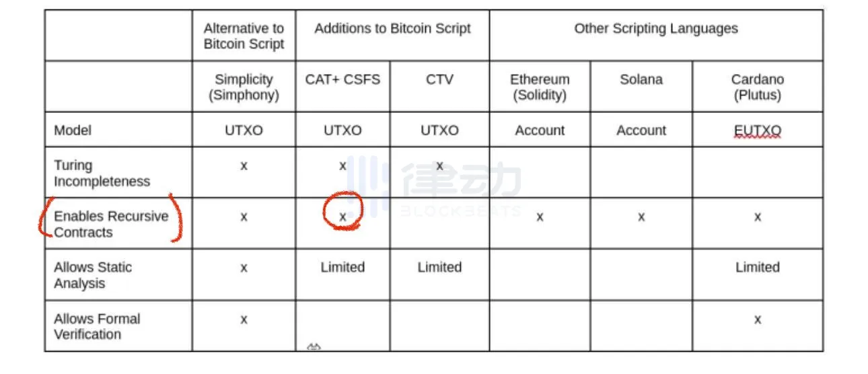Select the "Additions to Bitcoin Script" header
The height and width of the screenshot is (374, 868).
[x=392, y=28]
